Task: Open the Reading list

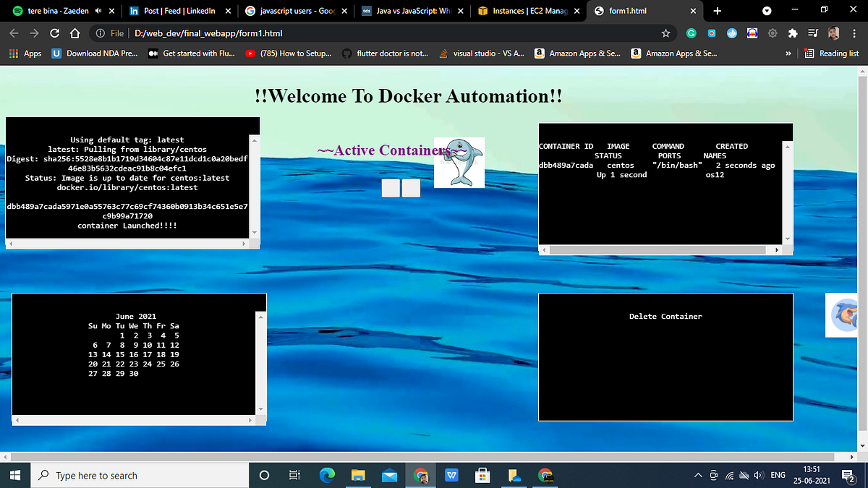Action: 831,53
